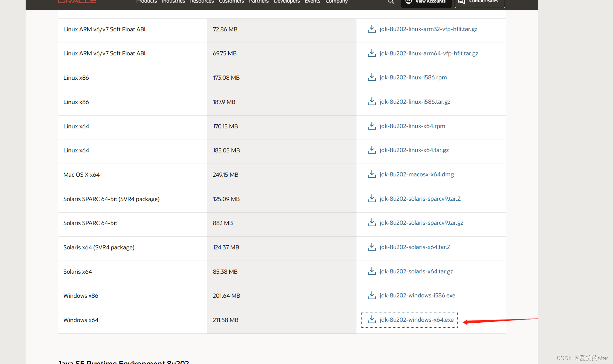This screenshot has height=364, width=613.
Task: Select the 'Solaris SPARC 64-bit' cell
Action: pos(132,224)
